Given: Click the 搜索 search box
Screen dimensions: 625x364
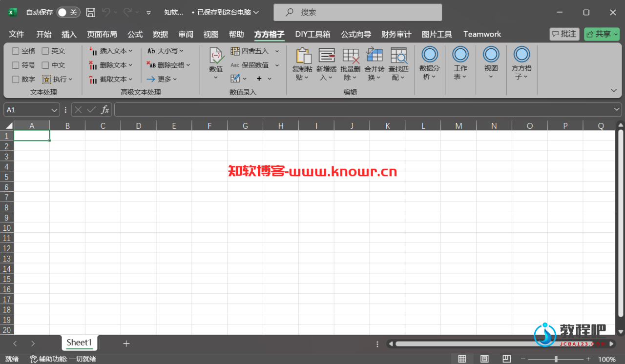Looking at the screenshot, I should (357, 12).
